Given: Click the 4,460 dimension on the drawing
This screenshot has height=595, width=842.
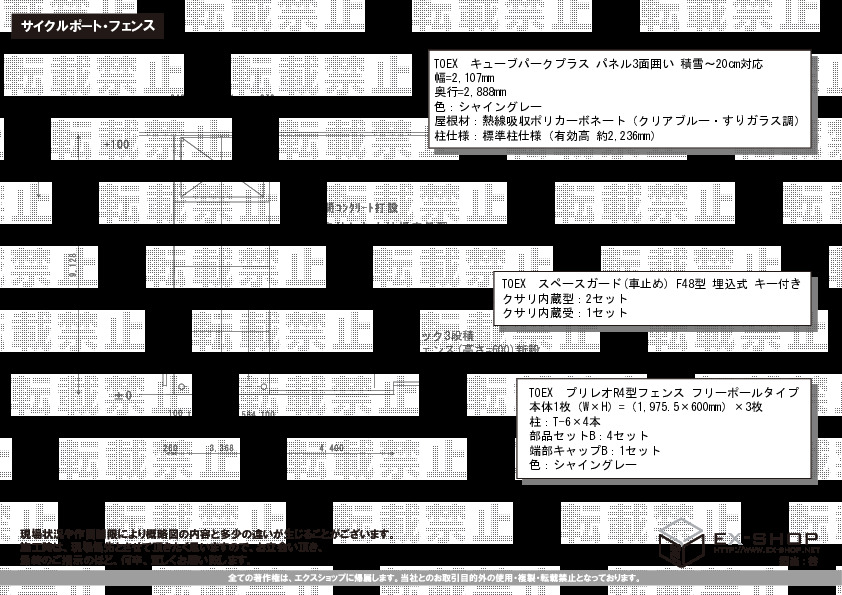Looking at the screenshot, I should pos(331,448).
